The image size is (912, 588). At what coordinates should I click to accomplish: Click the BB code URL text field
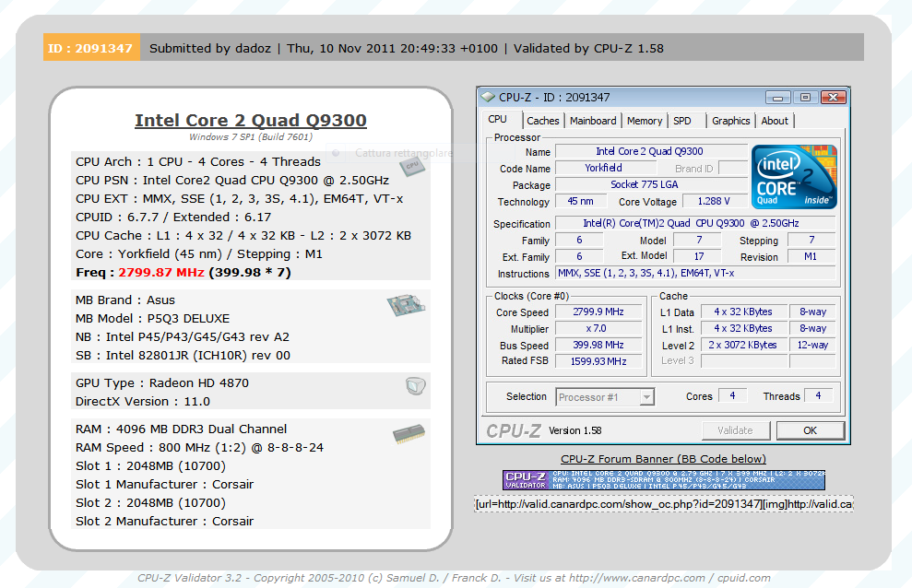(664, 504)
